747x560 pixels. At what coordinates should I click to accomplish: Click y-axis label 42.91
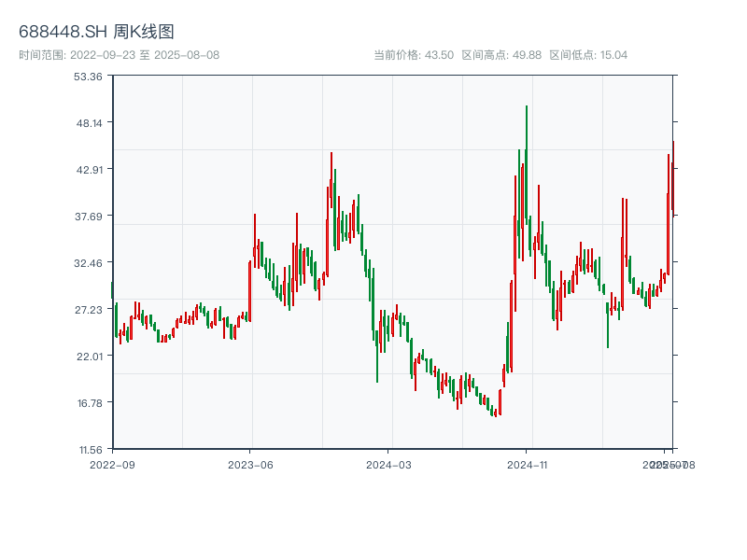tap(90, 170)
